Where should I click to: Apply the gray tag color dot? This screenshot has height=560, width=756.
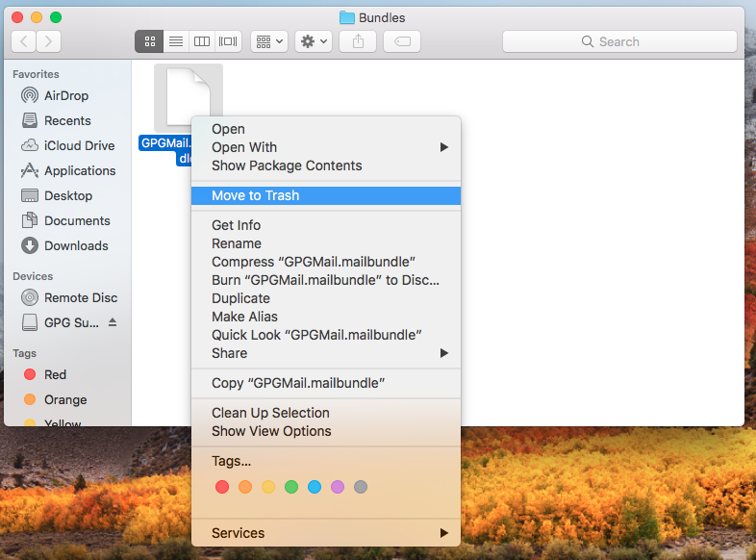click(x=361, y=487)
